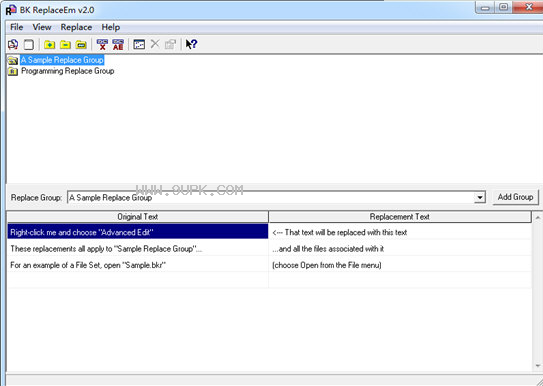543x386 pixels.
Task: Select A Sample Replace Group in the list
Action: pyautogui.click(x=62, y=60)
